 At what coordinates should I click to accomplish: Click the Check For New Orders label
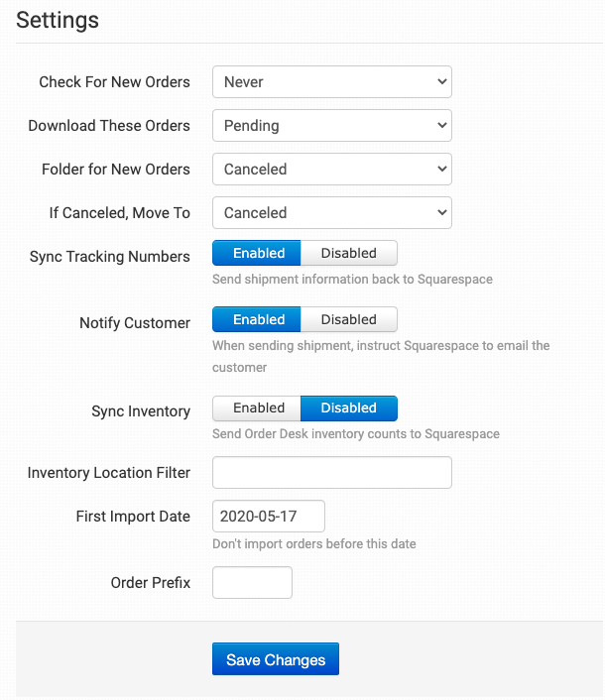[x=114, y=82]
